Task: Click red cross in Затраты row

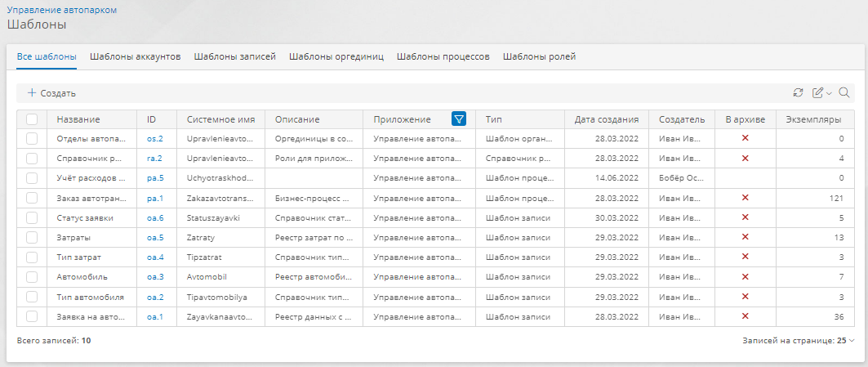Action: [745, 237]
